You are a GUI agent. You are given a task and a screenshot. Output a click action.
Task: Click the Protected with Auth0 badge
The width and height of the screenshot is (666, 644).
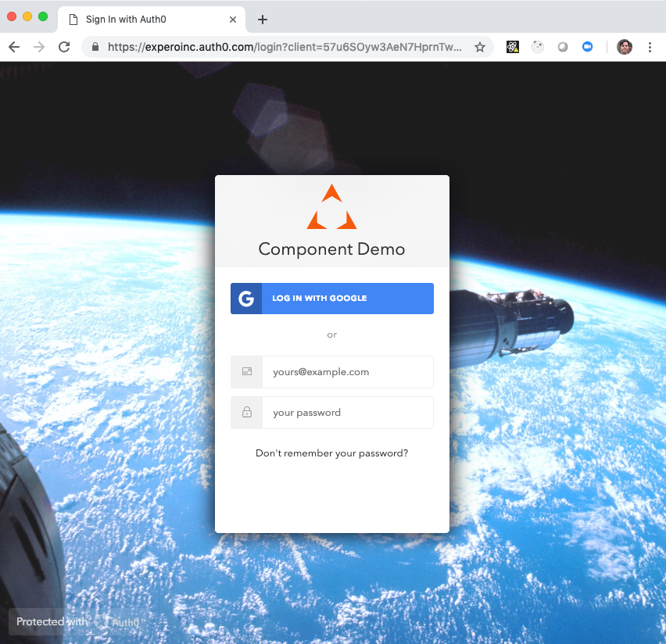(78, 622)
